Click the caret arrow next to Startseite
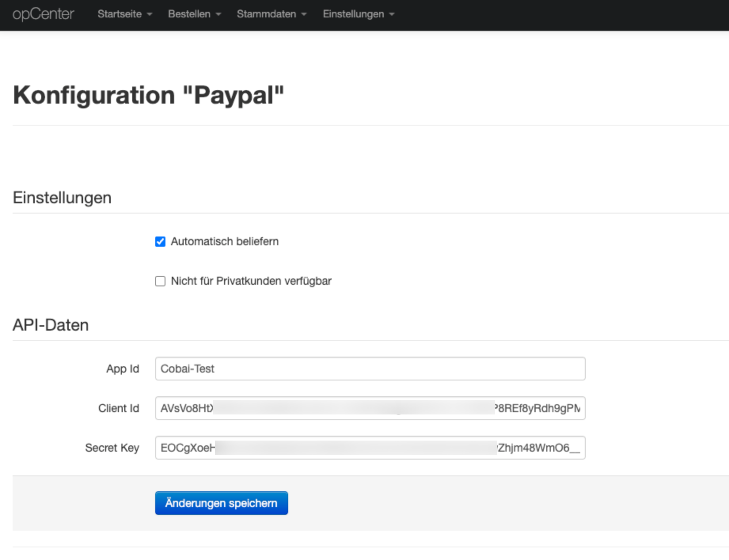This screenshot has height=560, width=729. [x=149, y=15]
